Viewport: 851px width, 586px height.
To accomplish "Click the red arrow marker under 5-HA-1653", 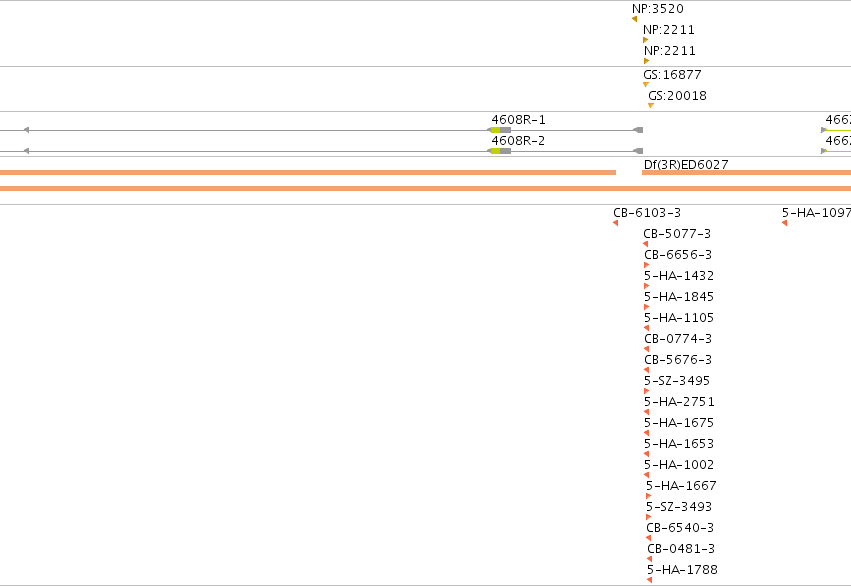I will pos(646,454).
